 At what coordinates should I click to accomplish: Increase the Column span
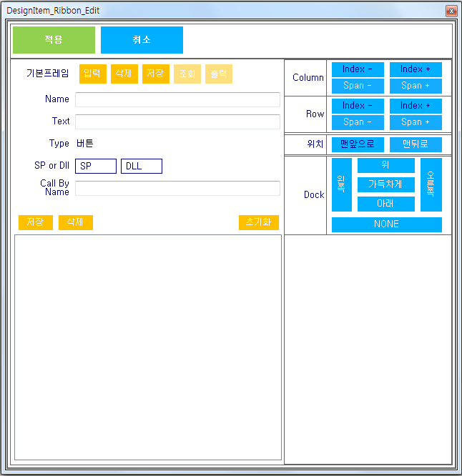[416, 86]
